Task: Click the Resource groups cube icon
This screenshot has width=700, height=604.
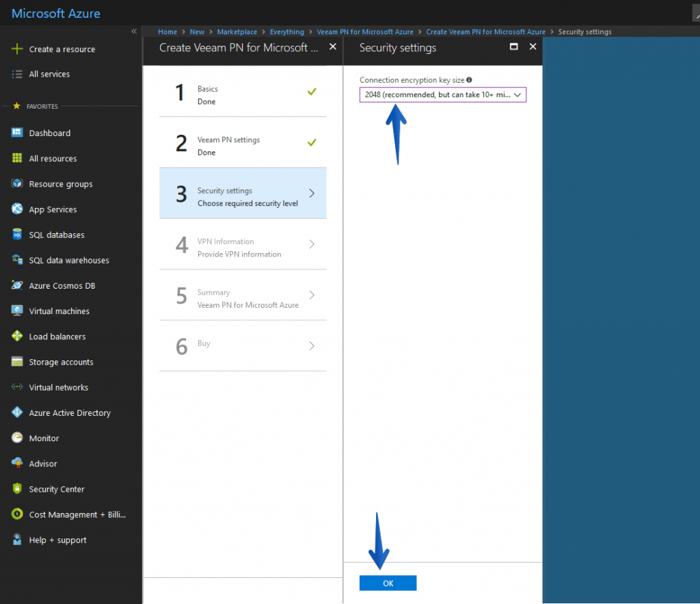Action: pos(17,183)
